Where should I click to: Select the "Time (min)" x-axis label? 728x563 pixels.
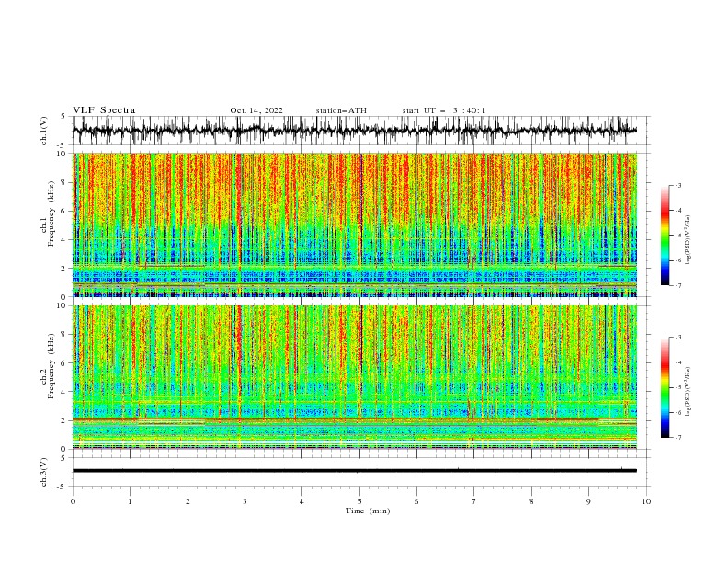click(x=368, y=511)
